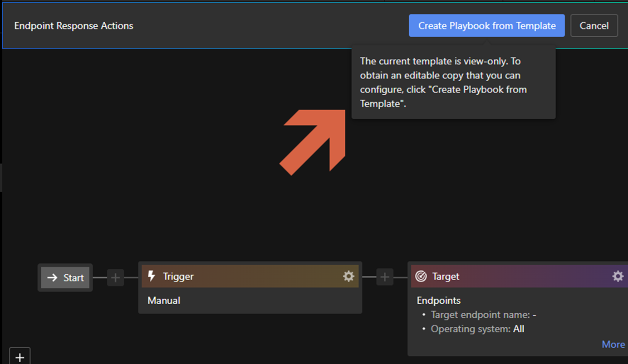
Task: Click the plus button in bottom-left corner
Action: tap(20, 357)
